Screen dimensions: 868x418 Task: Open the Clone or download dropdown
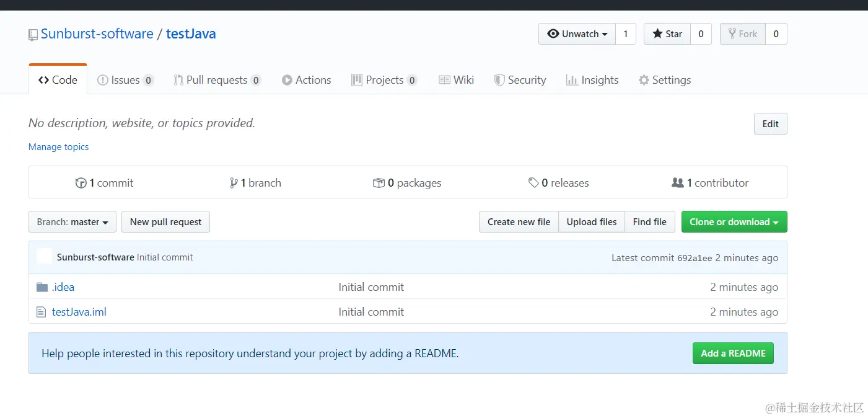tap(734, 222)
